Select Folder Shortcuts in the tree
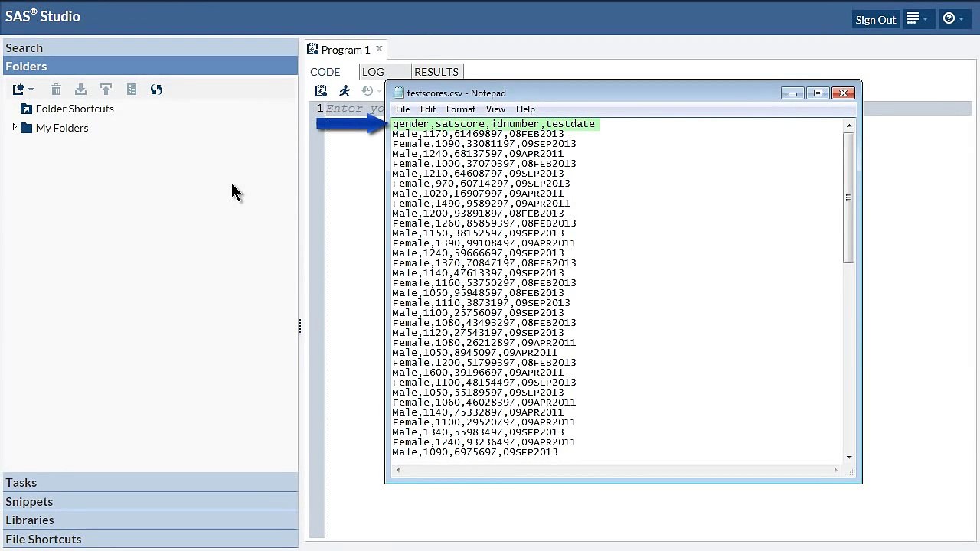This screenshot has height=551, width=980. tap(74, 109)
